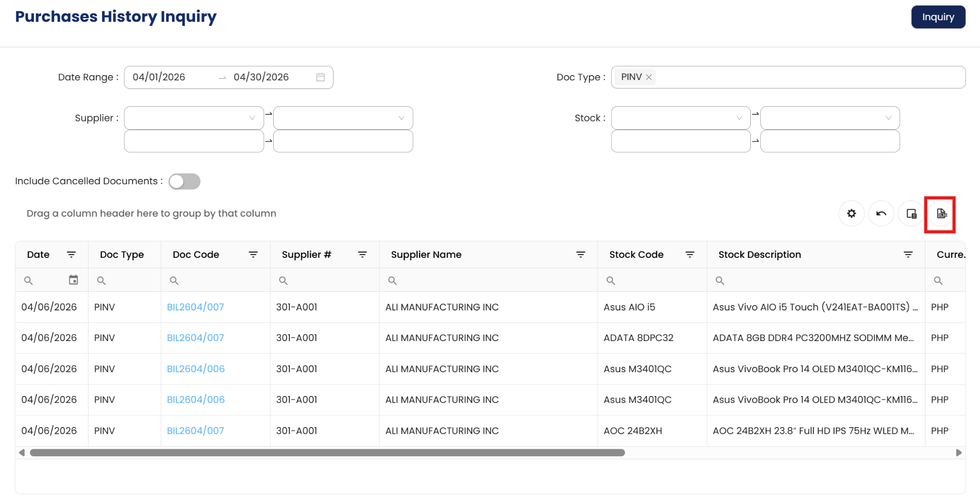
Task: Expand the ending Stock dropdown
Action: [830, 118]
